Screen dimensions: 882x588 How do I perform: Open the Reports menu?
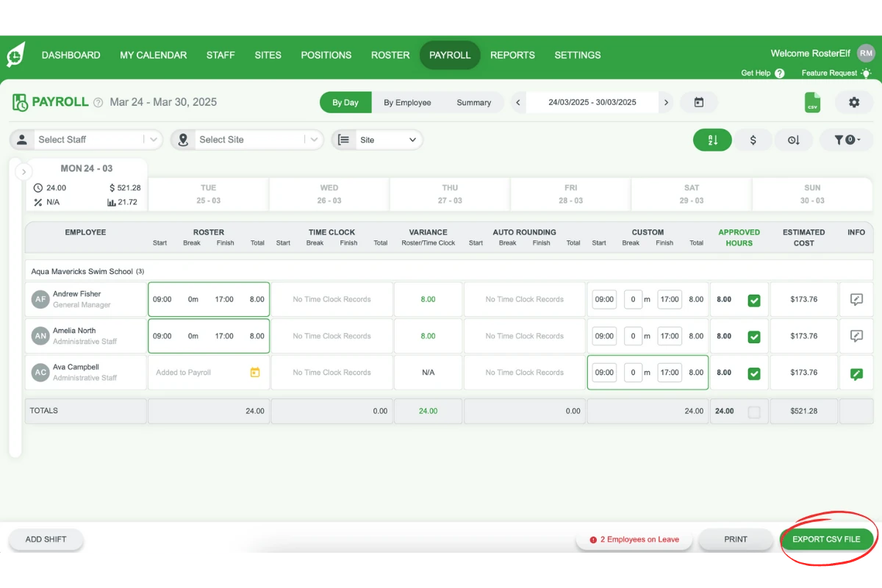pos(512,55)
